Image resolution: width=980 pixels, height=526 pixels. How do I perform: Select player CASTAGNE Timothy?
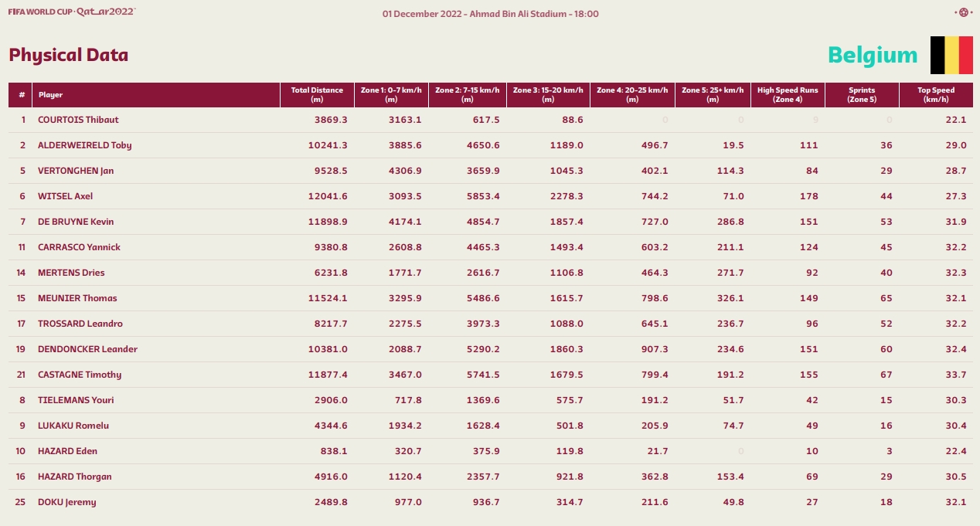click(80, 375)
